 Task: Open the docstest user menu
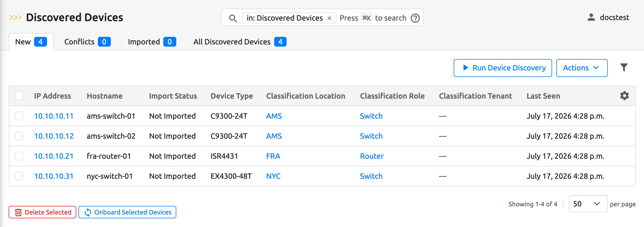click(x=608, y=18)
